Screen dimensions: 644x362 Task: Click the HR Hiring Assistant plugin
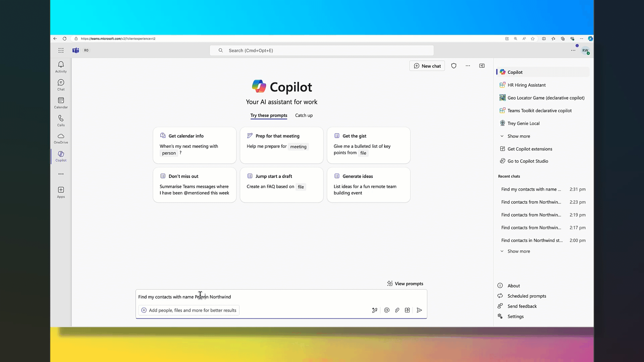527,85
